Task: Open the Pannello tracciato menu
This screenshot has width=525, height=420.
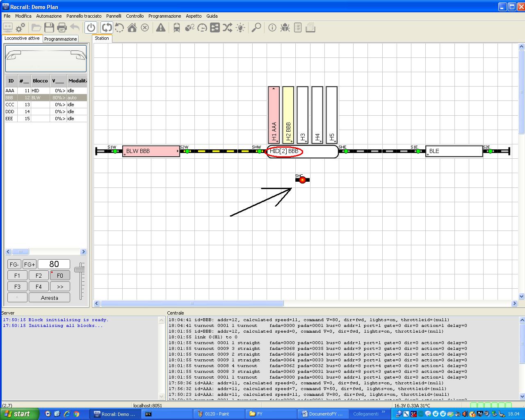Action: (x=84, y=16)
